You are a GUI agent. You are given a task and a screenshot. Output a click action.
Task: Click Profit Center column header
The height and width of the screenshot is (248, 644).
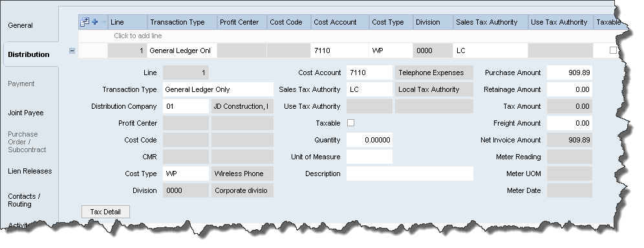(x=242, y=22)
